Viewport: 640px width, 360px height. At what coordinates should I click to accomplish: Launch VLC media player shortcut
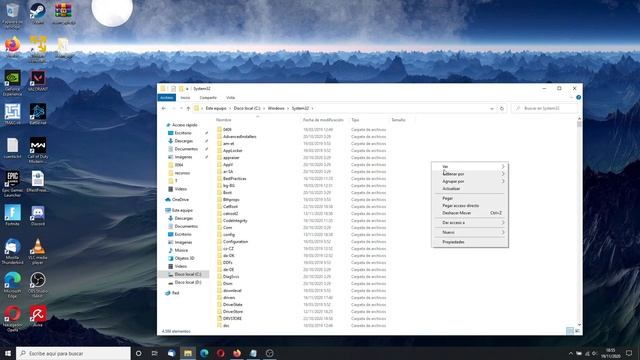(38, 251)
